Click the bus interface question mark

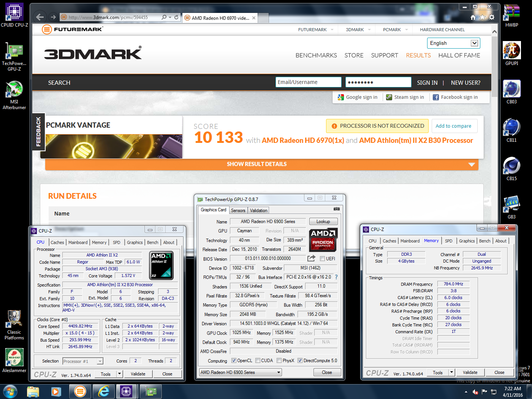pyautogui.click(x=336, y=277)
